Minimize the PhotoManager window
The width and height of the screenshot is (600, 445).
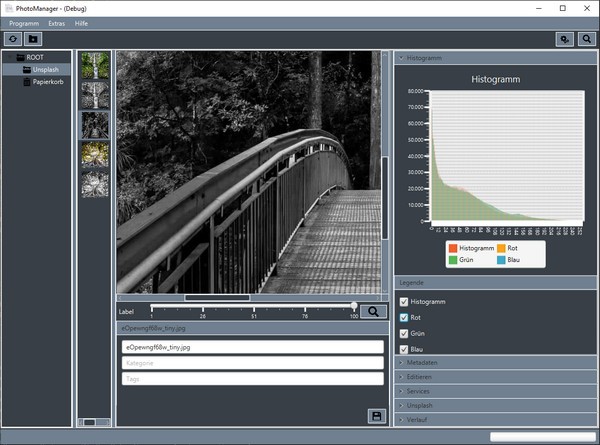[539, 8]
